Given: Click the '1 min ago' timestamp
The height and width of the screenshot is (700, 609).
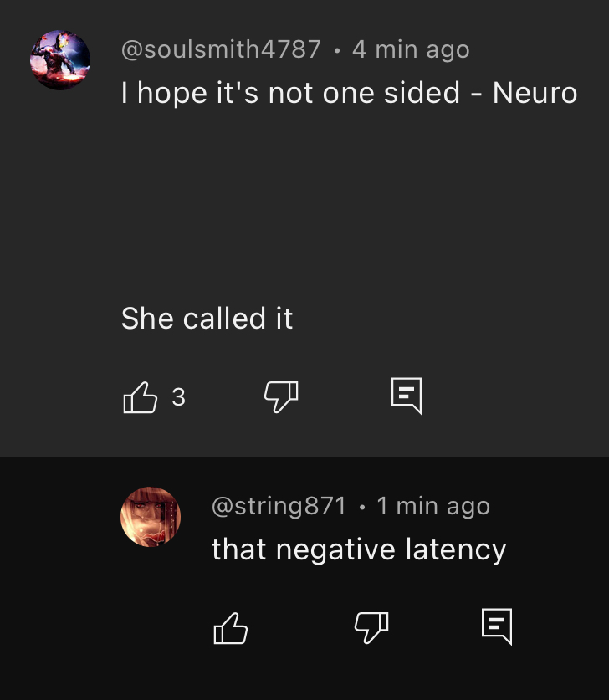Looking at the screenshot, I should click(433, 506).
